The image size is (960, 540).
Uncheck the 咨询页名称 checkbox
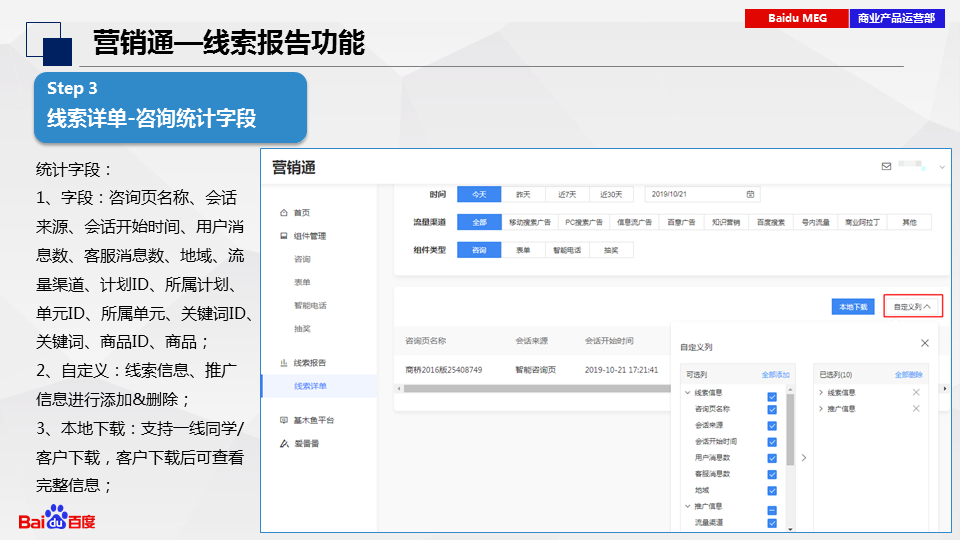tap(772, 410)
